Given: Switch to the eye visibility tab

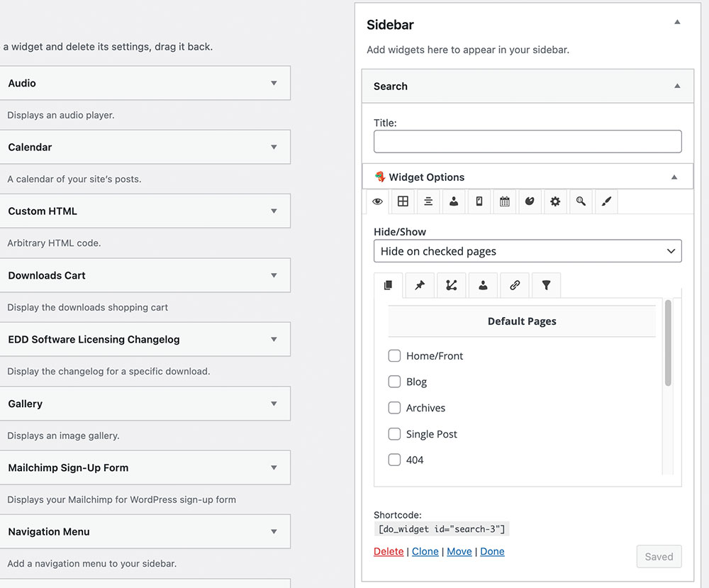Looking at the screenshot, I should pyautogui.click(x=377, y=201).
